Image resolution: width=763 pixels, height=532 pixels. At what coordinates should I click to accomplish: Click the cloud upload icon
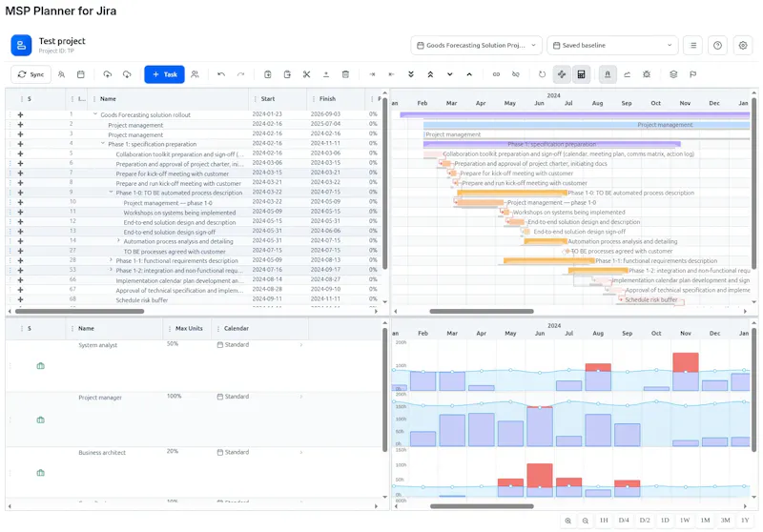coord(108,74)
